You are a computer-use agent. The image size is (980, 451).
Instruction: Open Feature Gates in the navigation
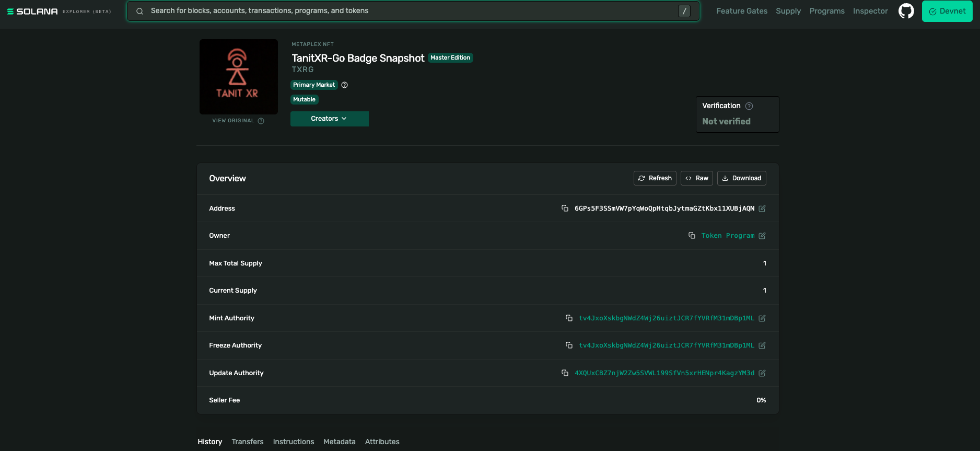[x=742, y=11]
